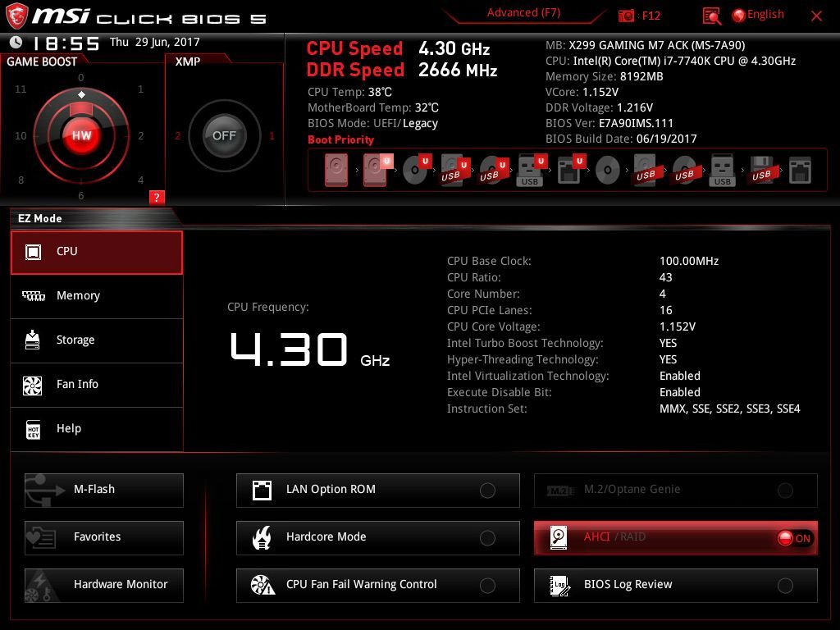The width and height of the screenshot is (840, 630).
Task: Click the Fan Info fan icon
Action: 33,385
